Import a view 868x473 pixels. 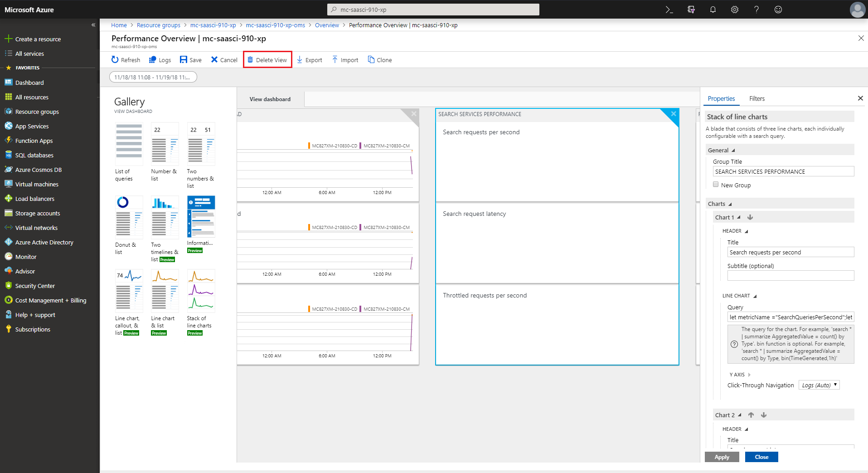pyautogui.click(x=345, y=60)
